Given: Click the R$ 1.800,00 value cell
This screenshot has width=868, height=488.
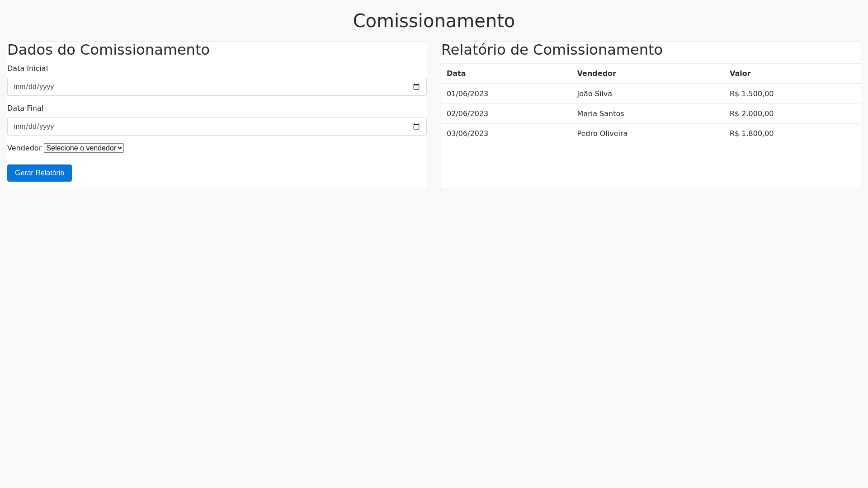Looking at the screenshot, I should [751, 134].
